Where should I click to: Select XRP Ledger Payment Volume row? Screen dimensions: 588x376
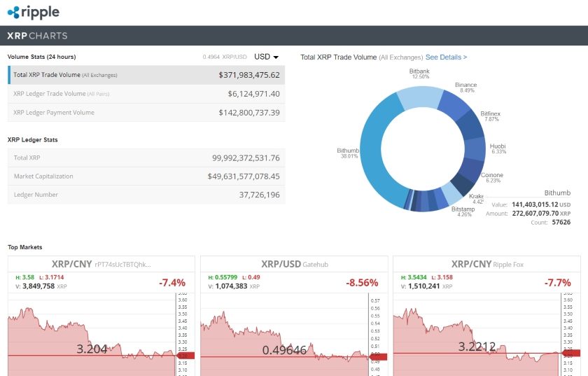146,113
